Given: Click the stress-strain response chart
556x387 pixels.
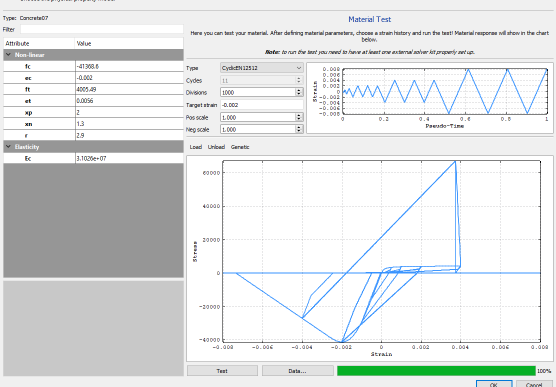Looking at the screenshot, I should 369,258.
